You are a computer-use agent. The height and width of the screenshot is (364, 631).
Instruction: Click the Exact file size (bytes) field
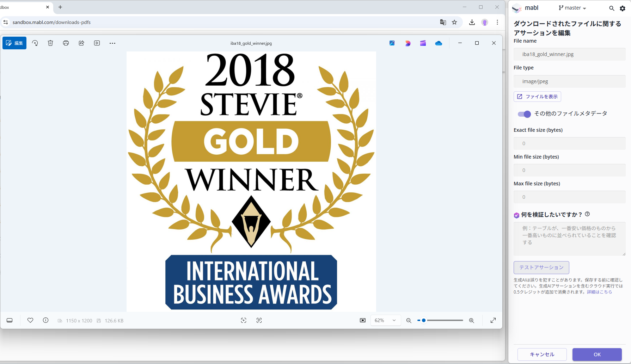coord(570,143)
